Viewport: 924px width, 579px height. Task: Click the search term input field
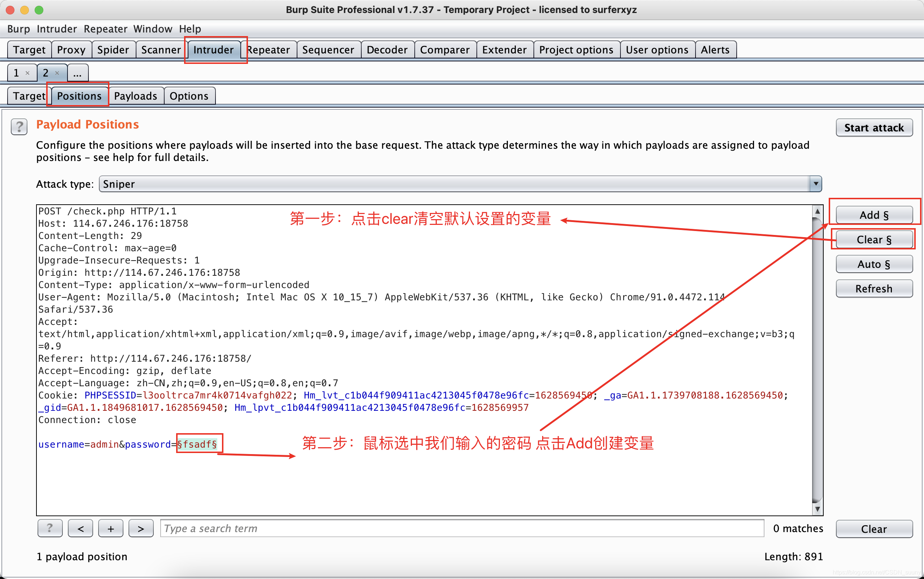tap(462, 528)
